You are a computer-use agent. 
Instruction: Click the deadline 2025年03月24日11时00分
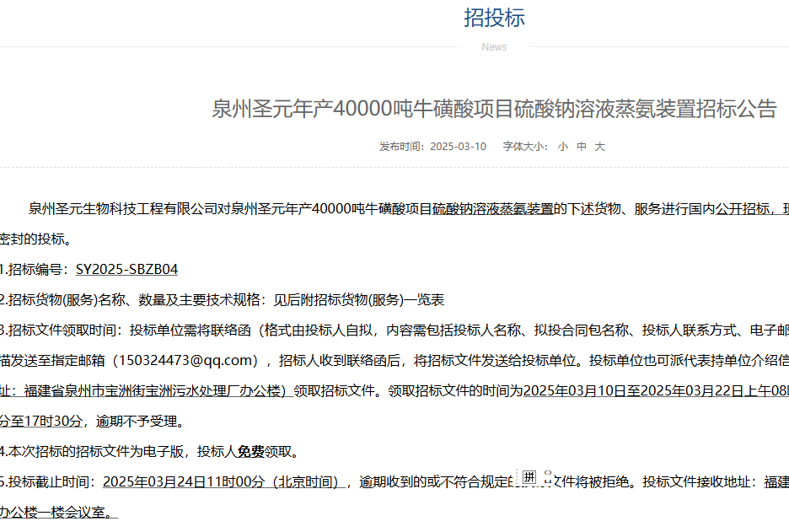(x=184, y=481)
